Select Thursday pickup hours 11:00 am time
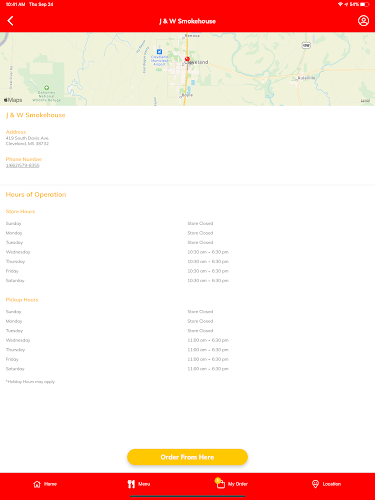375x500 pixels. (208, 350)
